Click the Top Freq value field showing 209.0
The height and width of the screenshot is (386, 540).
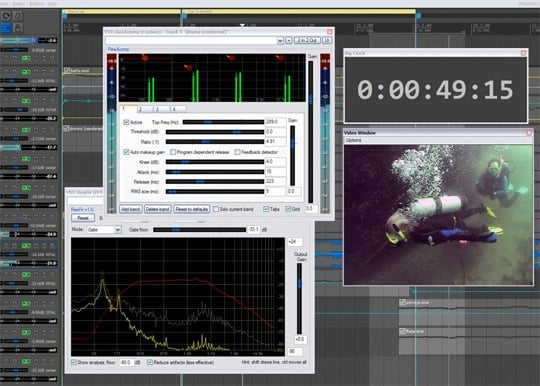275,122
